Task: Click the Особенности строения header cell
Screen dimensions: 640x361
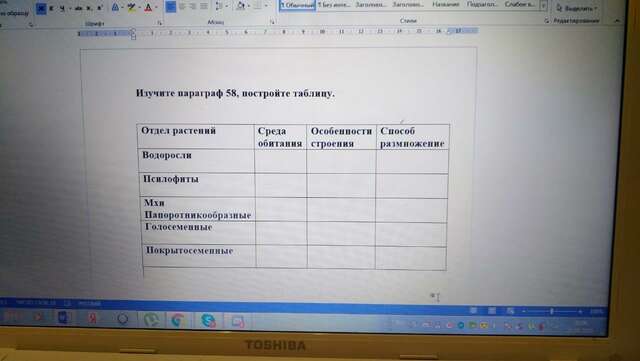Action: [x=341, y=137]
